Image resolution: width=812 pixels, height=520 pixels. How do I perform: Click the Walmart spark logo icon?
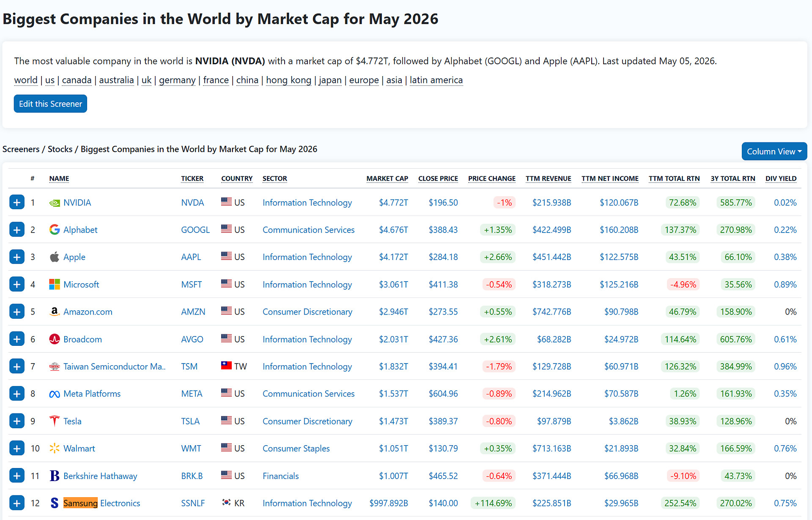[55, 448]
